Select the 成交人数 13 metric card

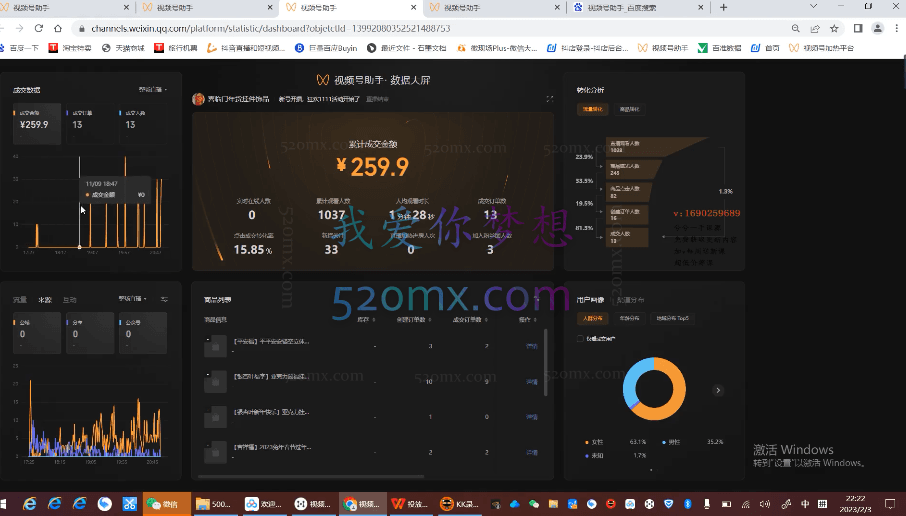143,123
